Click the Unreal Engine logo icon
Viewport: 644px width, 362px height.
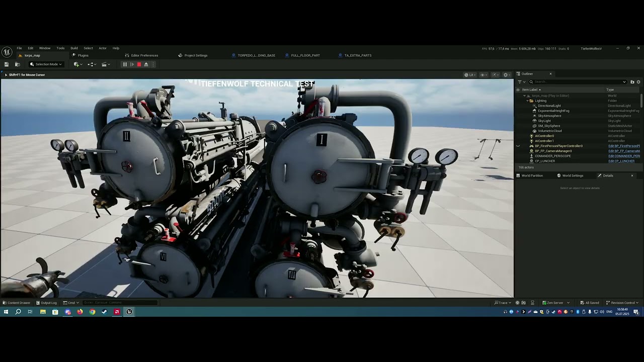(x=7, y=52)
